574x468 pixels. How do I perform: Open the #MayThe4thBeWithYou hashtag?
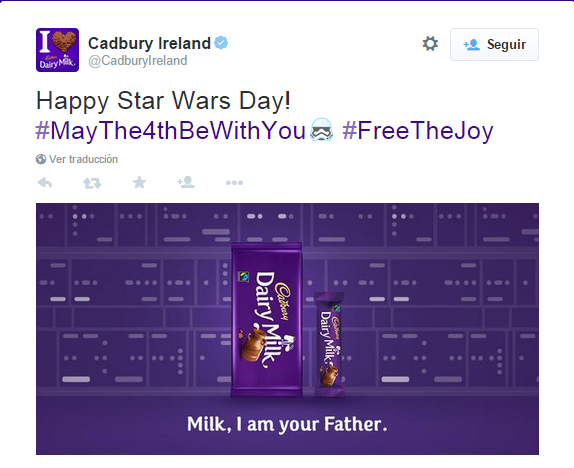point(171,131)
